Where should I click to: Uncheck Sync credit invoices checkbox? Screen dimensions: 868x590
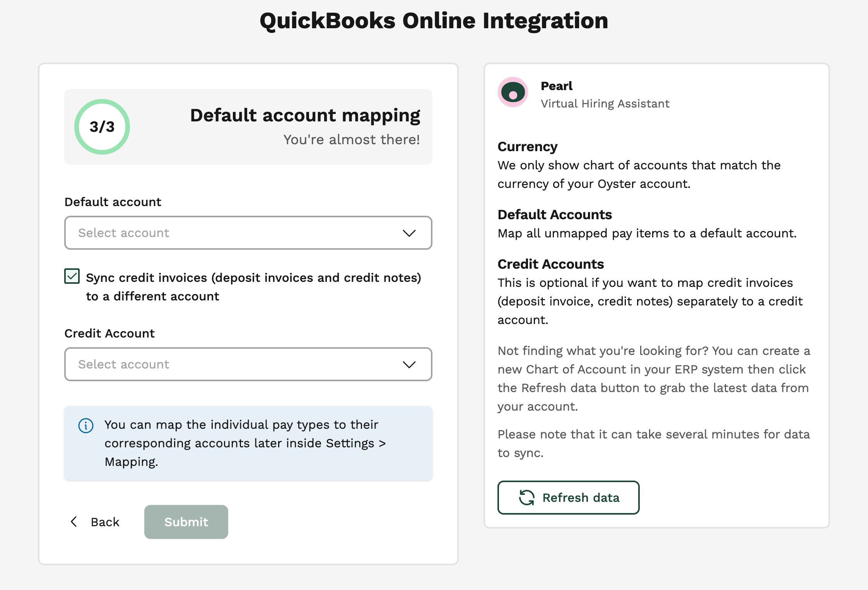[x=72, y=276]
